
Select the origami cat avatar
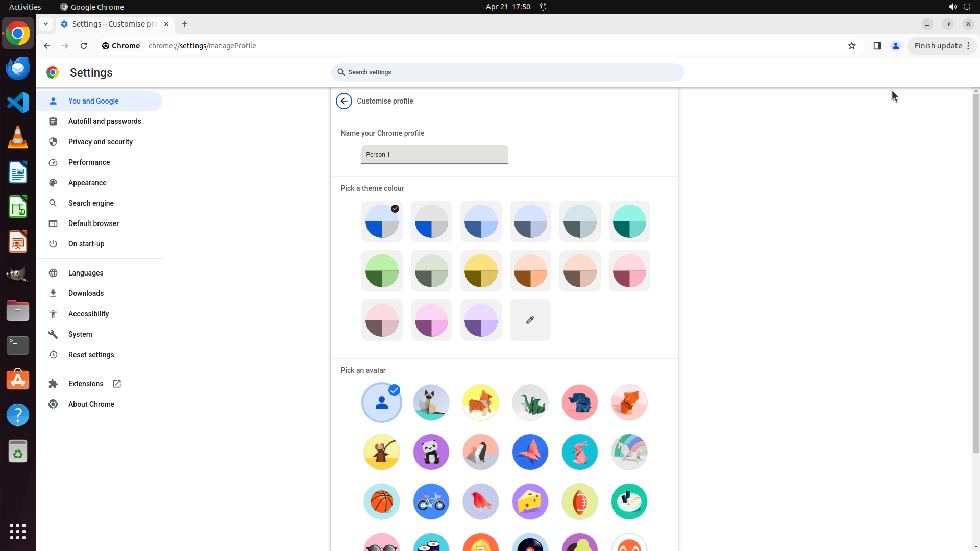431,403
